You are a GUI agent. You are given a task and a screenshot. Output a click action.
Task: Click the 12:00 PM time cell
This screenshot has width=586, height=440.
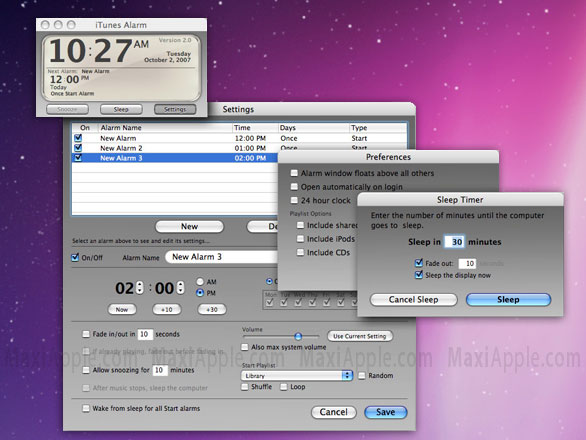click(250, 138)
